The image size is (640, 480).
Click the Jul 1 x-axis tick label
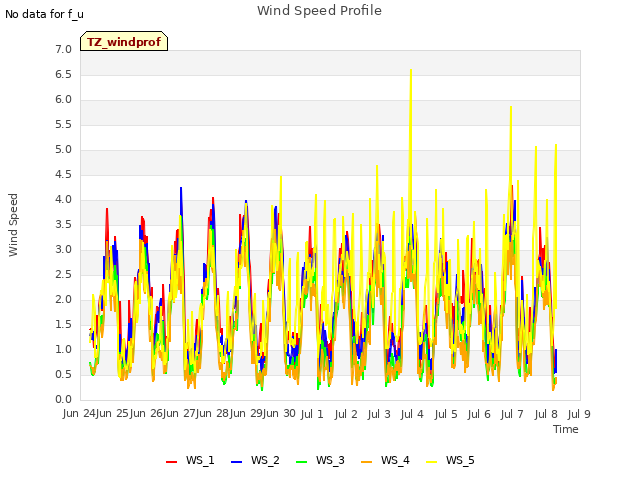pos(312,414)
